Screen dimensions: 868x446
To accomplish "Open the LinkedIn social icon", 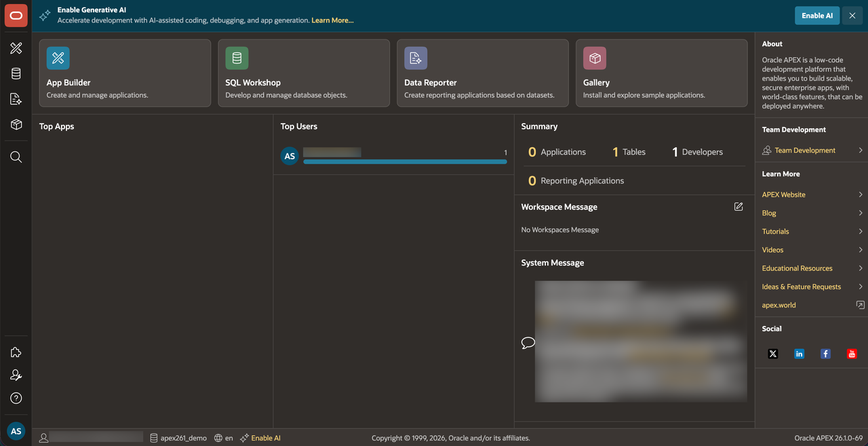I will [800, 354].
